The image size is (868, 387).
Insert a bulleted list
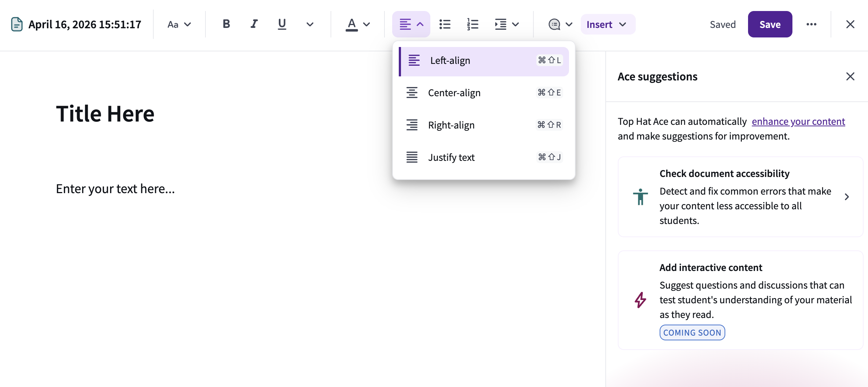click(x=445, y=25)
